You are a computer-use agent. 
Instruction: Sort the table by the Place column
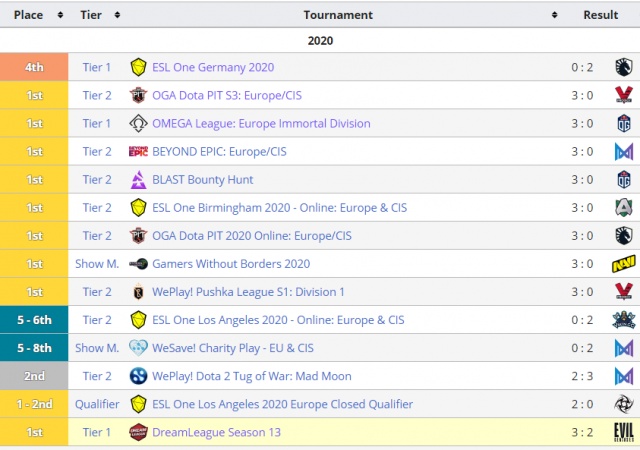point(59,15)
